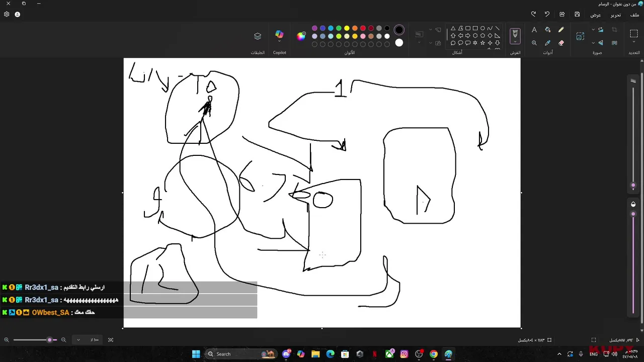Select the oval shape

click(482, 28)
